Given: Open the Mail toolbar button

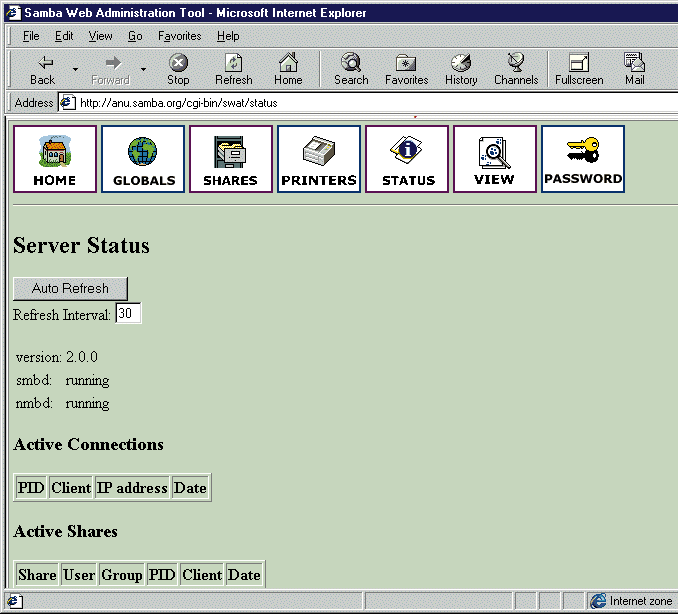Looking at the screenshot, I should click(x=634, y=70).
